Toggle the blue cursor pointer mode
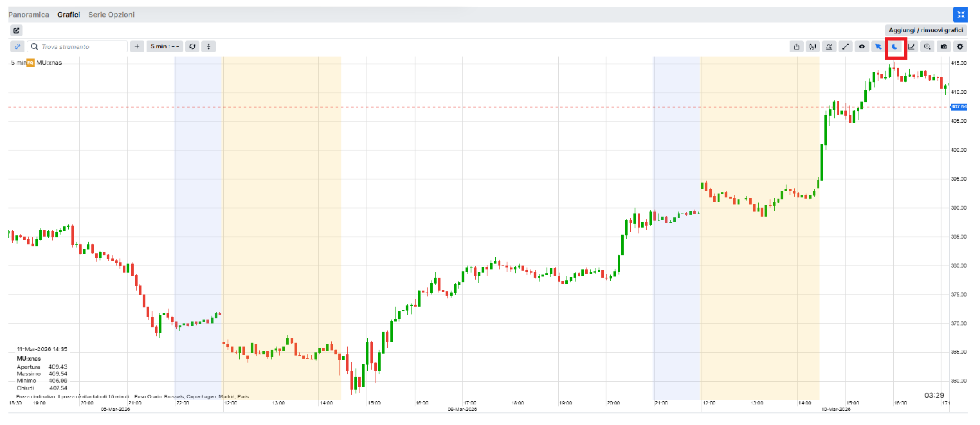The image size is (980, 425). tap(878, 46)
